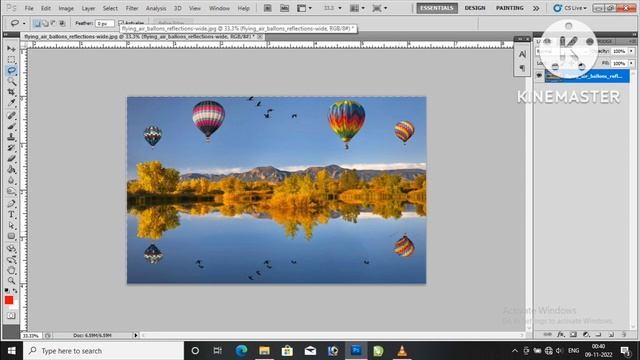Select the Zoom tool in toolbox

[11, 281]
